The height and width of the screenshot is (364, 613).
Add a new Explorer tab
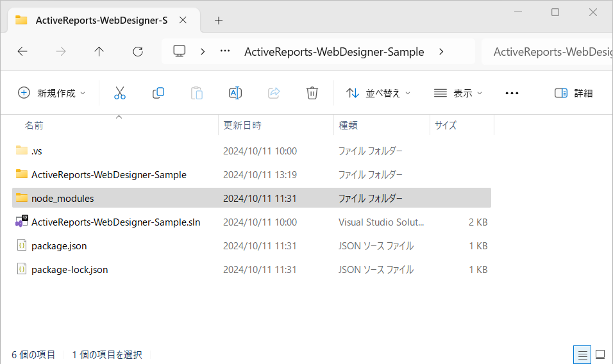[219, 21]
